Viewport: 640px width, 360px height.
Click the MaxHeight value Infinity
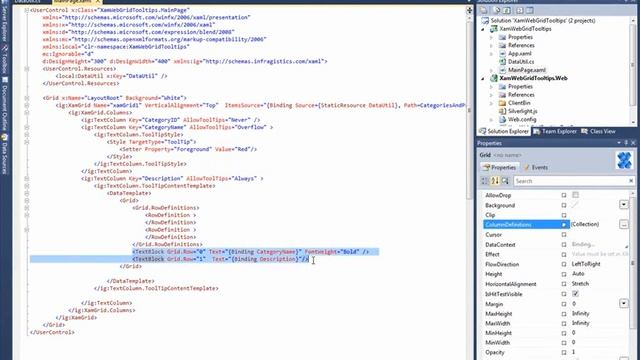pyautogui.click(x=580, y=313)
